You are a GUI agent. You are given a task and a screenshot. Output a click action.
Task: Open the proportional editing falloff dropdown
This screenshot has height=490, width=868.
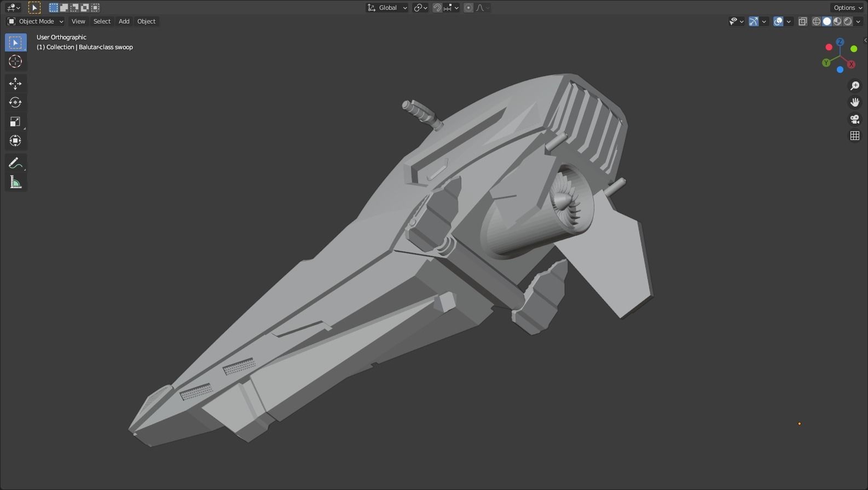point(483,8)
